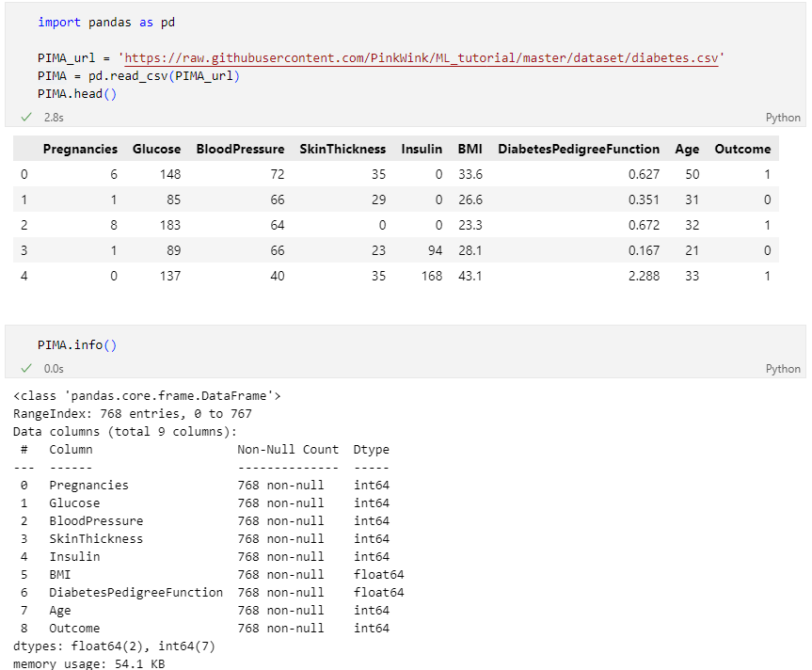Click the Insulin value 168
This screenshot has width=812, height=670.
(432, 276)
